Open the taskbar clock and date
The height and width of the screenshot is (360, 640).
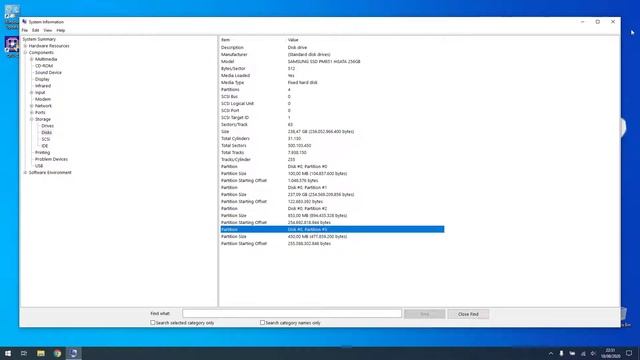pyautogui.click(x=610, y=353)
